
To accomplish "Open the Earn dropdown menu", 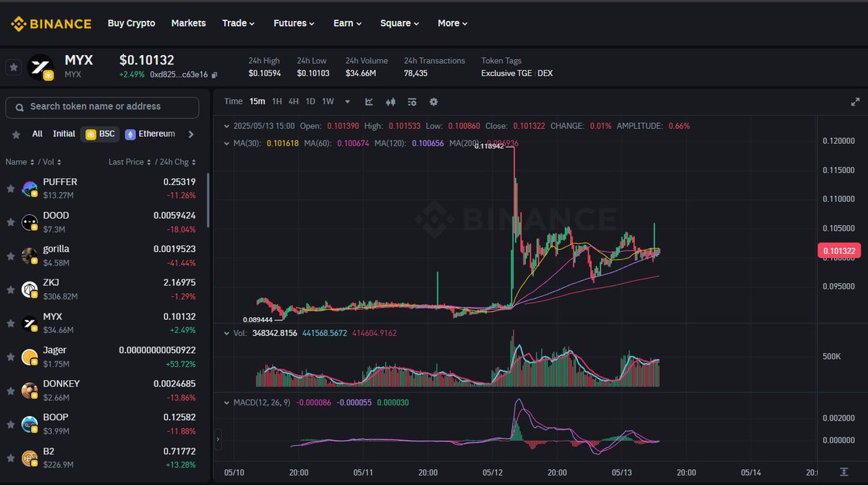I will click(x=348, y=23).
